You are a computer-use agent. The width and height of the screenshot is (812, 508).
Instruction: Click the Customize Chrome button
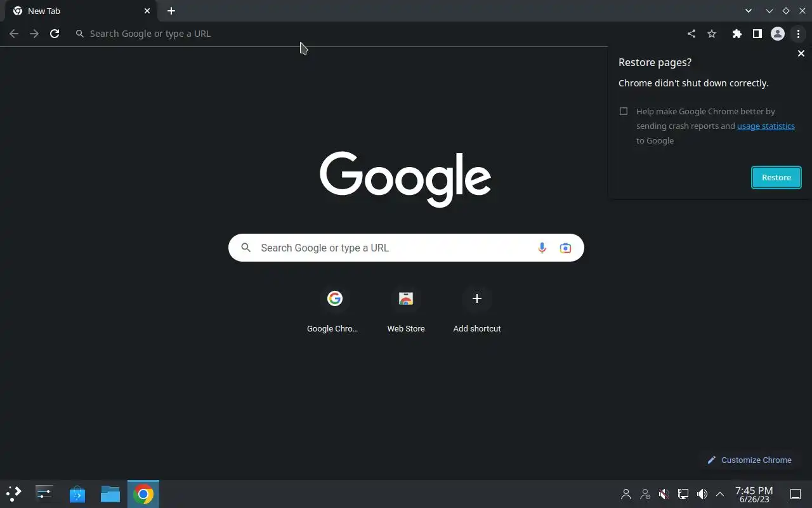coord(749,460)
